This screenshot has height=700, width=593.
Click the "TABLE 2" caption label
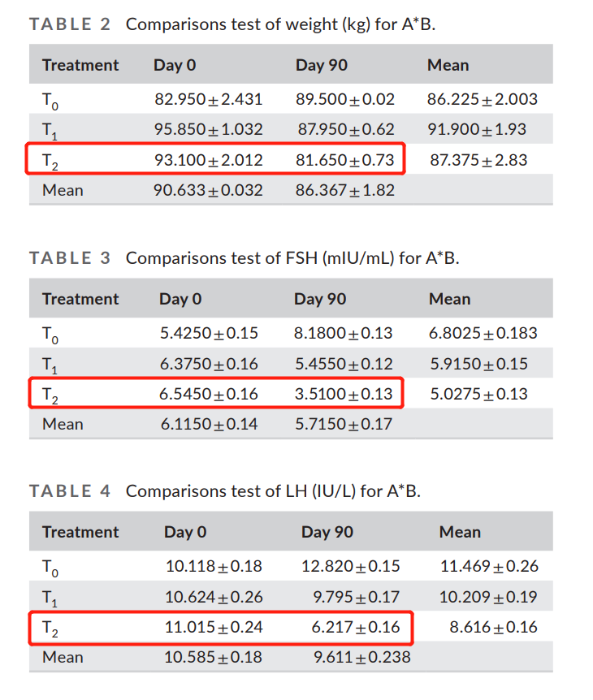click(x=70, y=24)
